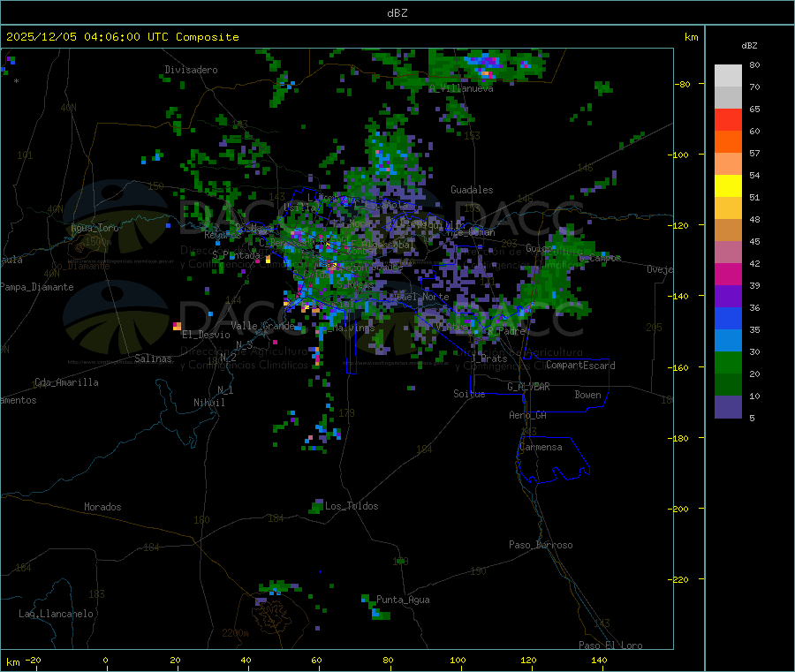Click the '-80' tick on the right axis

[x=683, y=84]
